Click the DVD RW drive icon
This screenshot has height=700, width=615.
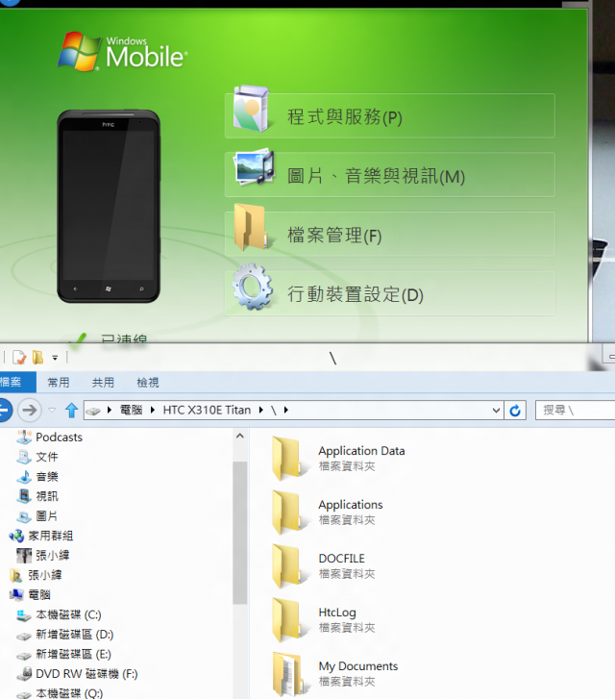(25, 673)
